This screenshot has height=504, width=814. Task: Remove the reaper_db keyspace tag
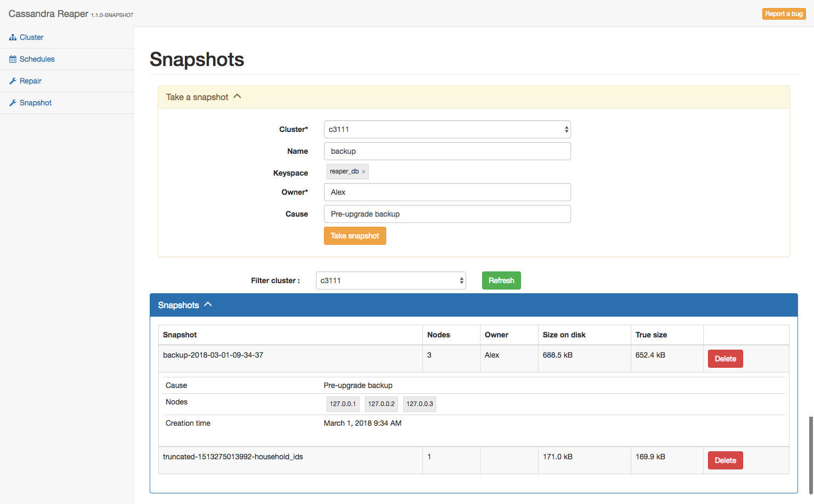(x=363, y=172)
